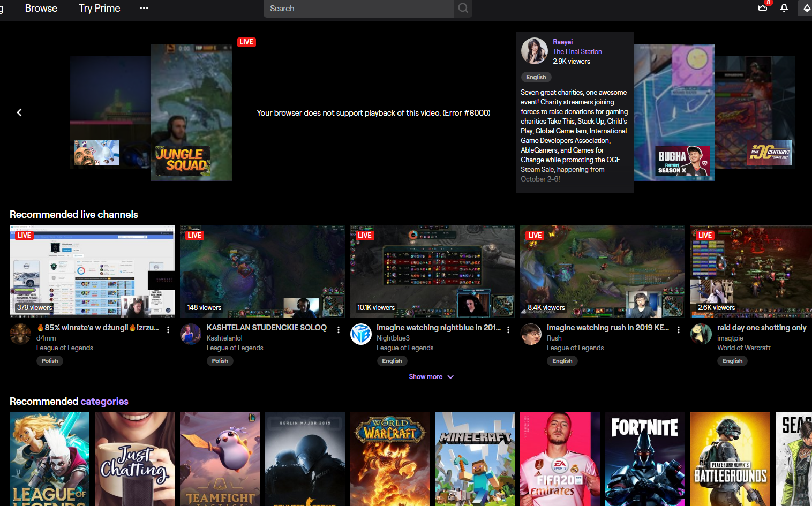Open the notifications bell

[784, 8]
